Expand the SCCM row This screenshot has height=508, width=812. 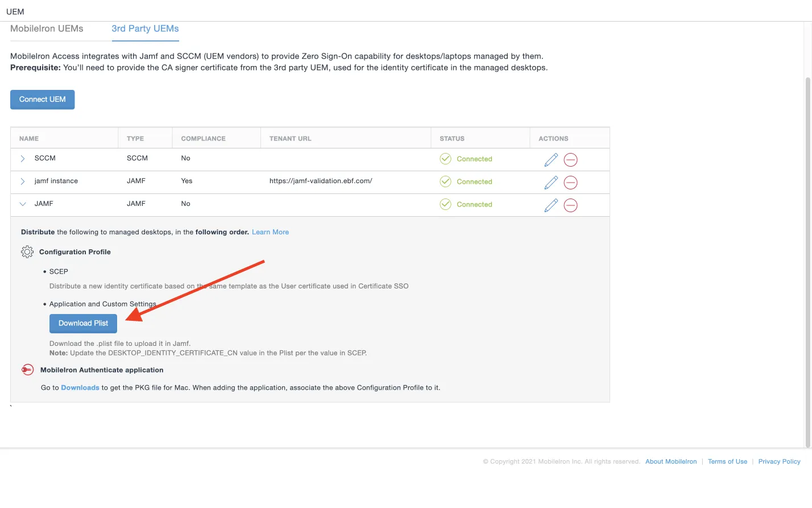[23, 159]
